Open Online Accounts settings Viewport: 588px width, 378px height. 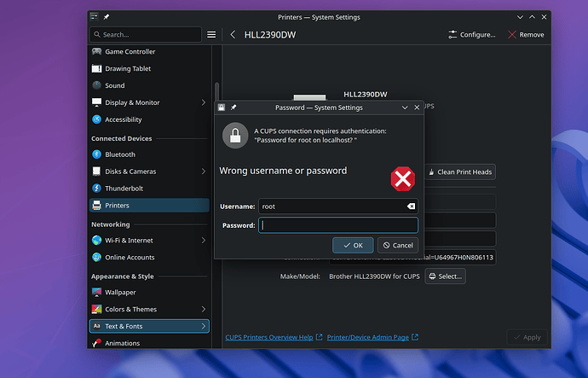click(130, 257)
